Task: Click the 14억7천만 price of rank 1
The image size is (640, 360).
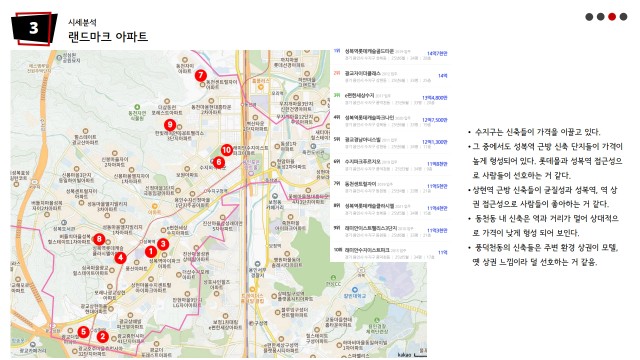Action: pos(437,53)
